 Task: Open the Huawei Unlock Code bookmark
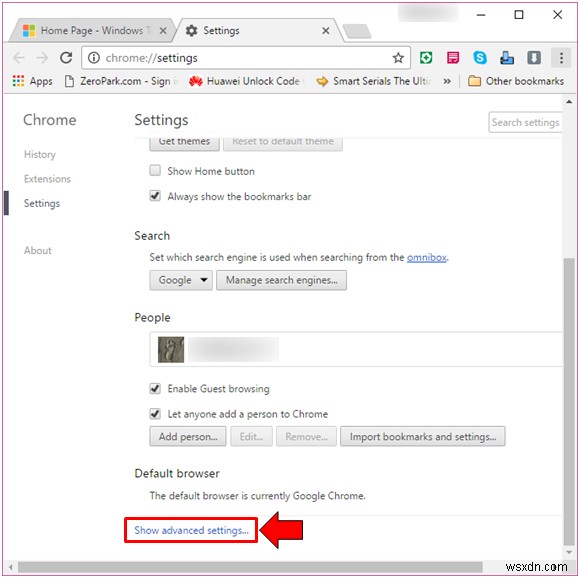pos(247,81)
